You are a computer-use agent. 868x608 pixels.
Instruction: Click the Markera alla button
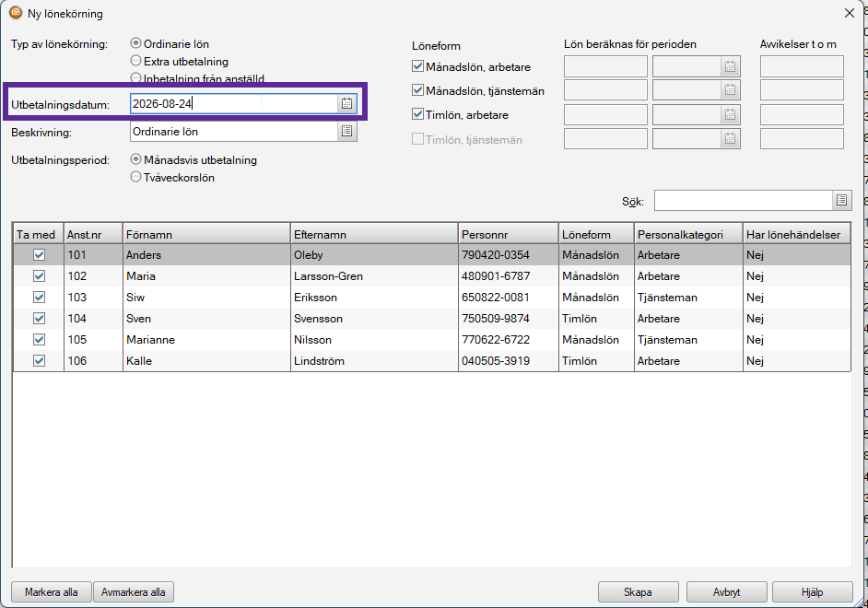pos(52,592)
